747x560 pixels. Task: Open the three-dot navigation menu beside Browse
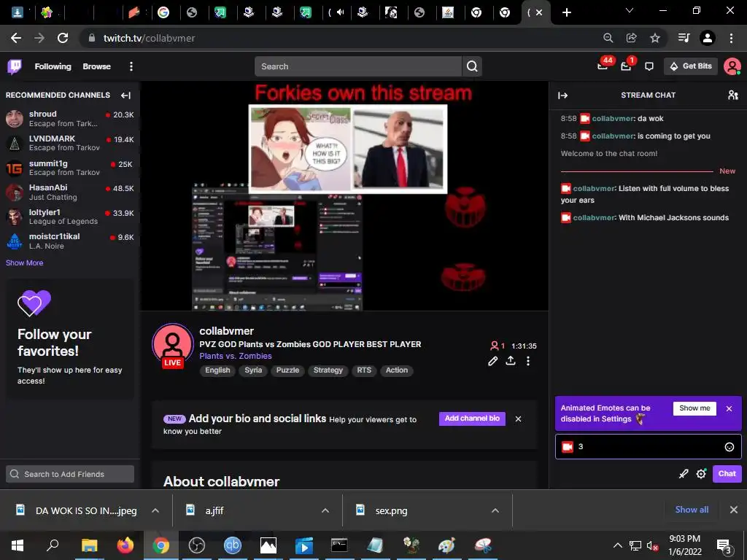(x=131, y=66)
